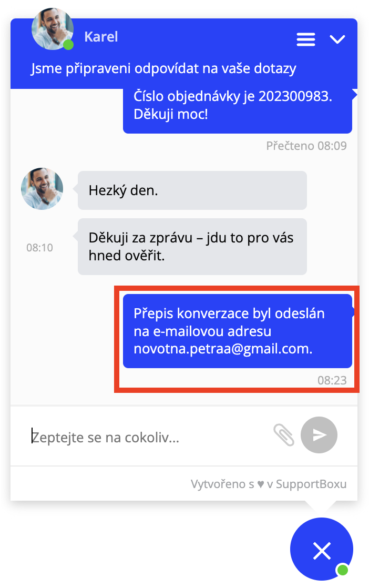This screenshot has height=588, width=369.
Task: Attach a file with the paperclip icon
Action: (284, 435)
